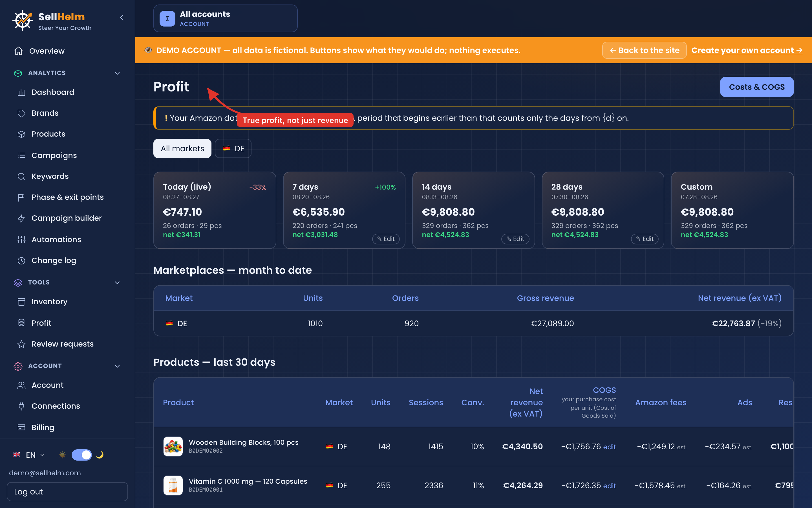Collapse the Analytics section chevron
The image size is (812, 508).
tap(118, 73)
